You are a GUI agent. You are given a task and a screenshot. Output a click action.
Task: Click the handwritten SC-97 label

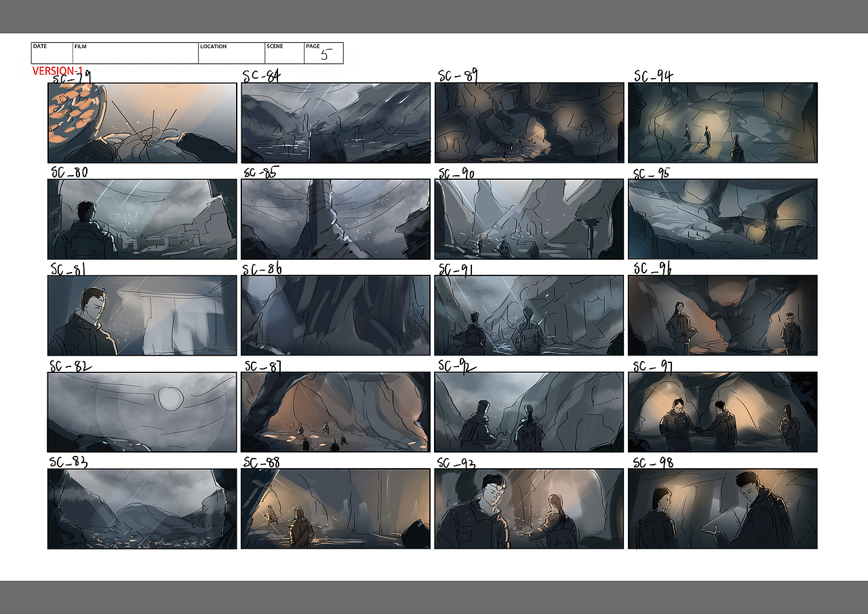652,366
